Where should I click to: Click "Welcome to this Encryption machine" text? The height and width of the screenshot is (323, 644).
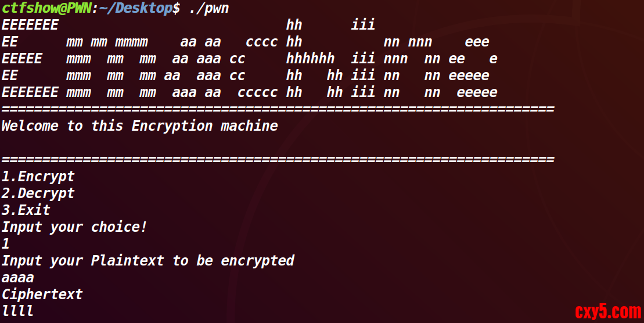coord(139,126)
